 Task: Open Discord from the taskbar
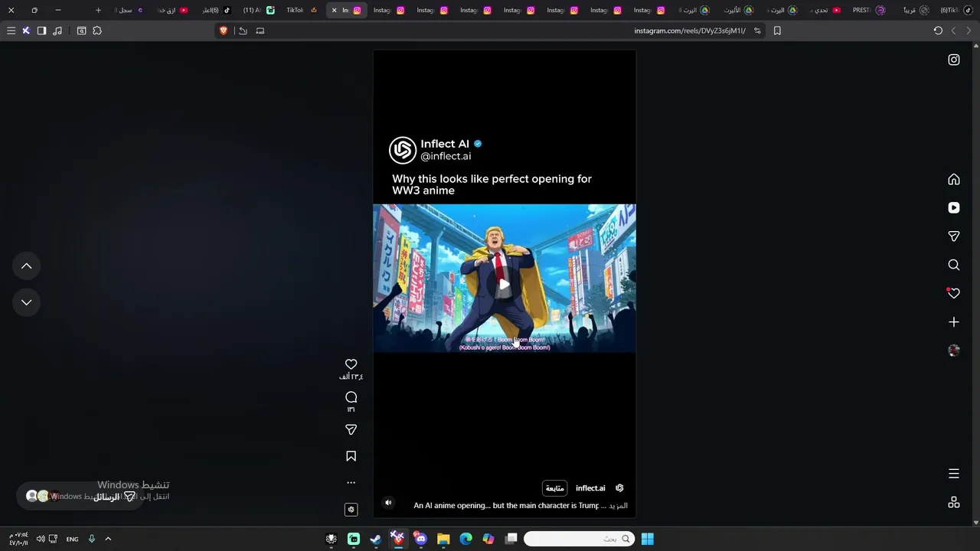pos(420,539)
